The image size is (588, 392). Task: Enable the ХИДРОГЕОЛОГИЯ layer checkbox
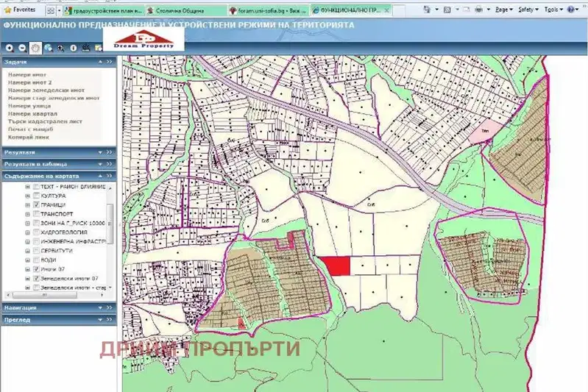click(x=36, y=232)
